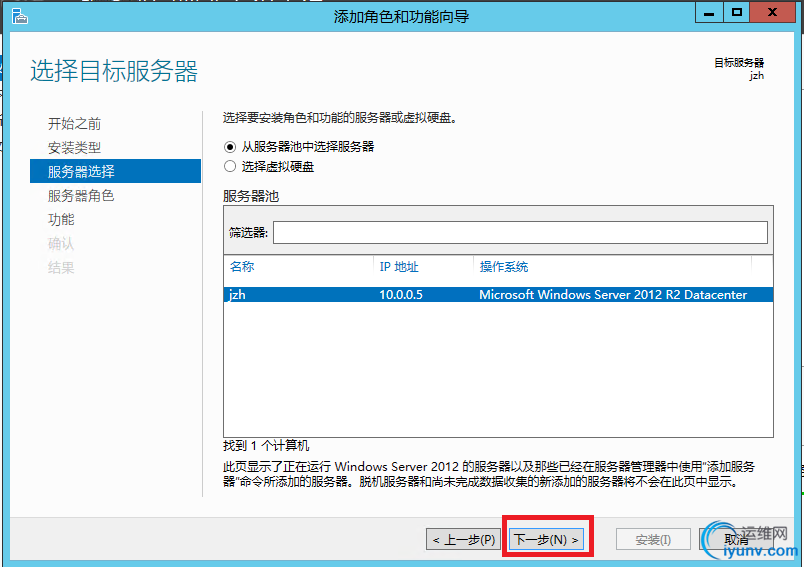804x567 pixels.
Task: Click the 上一步(P) back button
Action: (464, 540)
